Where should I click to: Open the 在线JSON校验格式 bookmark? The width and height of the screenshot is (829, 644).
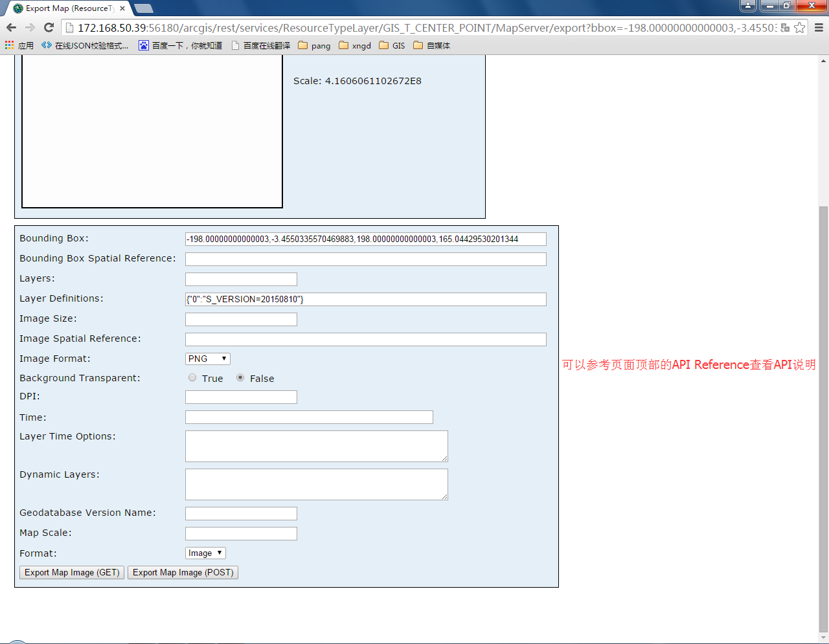click(x=85, y=45)
